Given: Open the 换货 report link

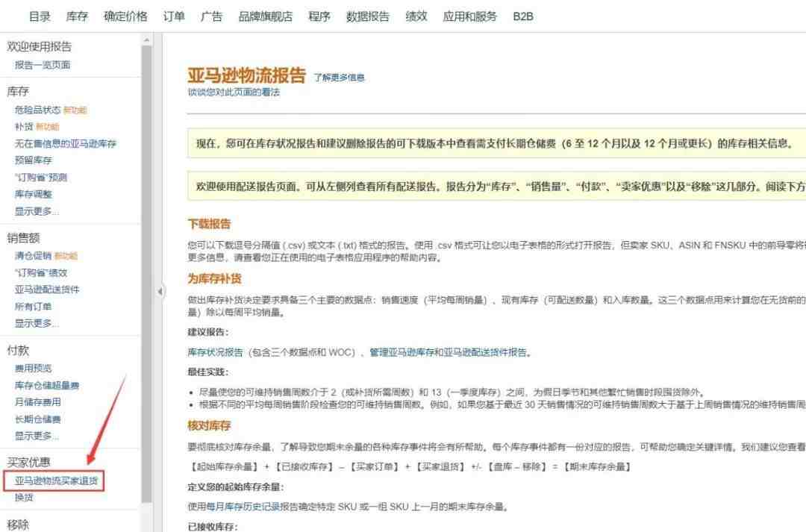Looking at the screenshot, I should click(24, 498).
